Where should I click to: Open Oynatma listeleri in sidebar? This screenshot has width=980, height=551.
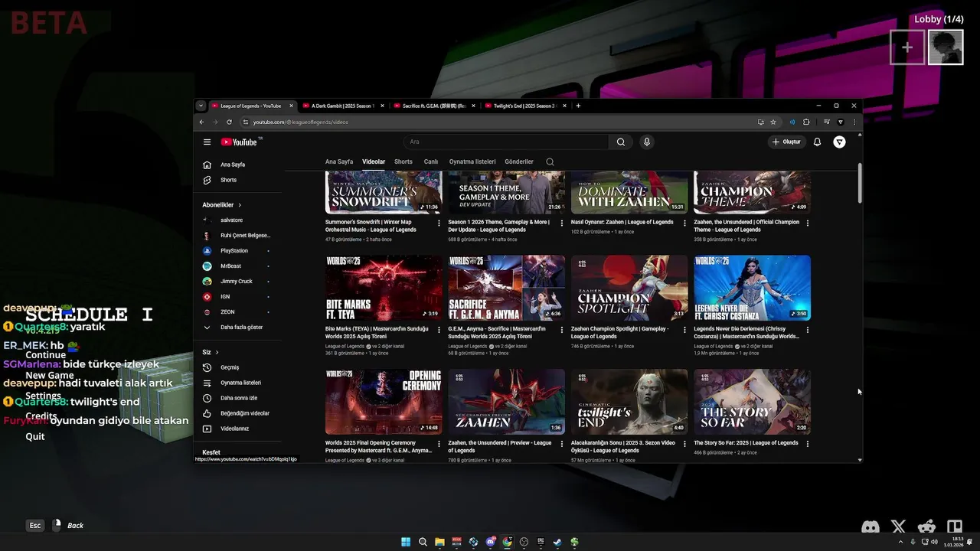tap(239, 383)
